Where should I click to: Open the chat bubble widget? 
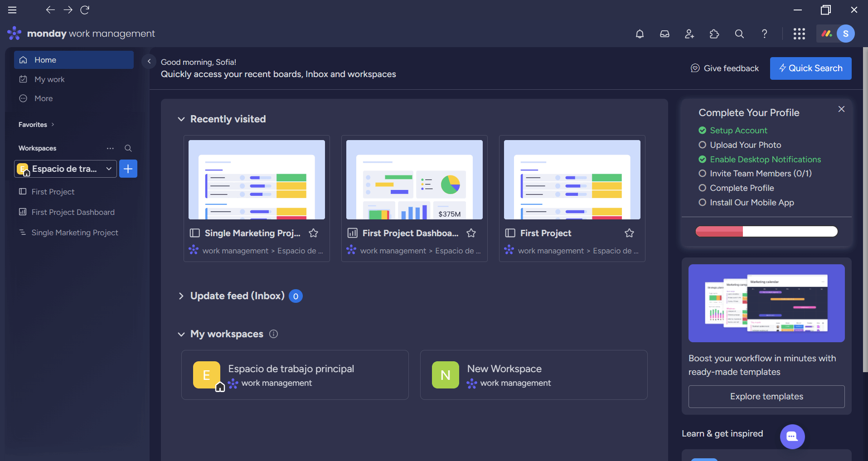pyautogui.click(x=792, y=437)
